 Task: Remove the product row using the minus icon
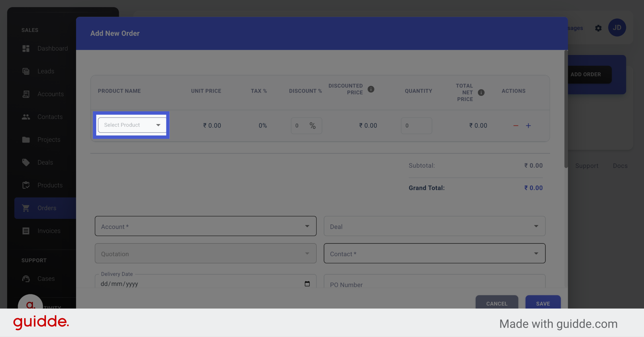516,125
